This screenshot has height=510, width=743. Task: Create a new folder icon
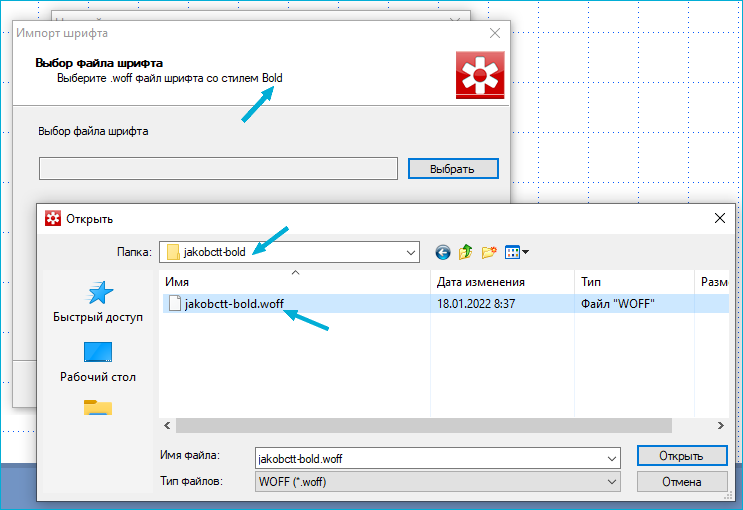(489, 252)
